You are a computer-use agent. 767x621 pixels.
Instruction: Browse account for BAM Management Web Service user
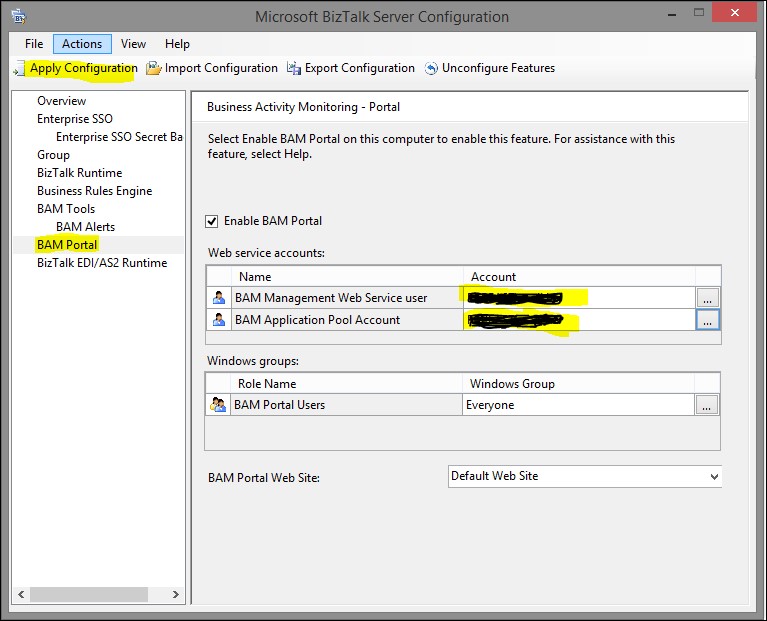(707, 298)
